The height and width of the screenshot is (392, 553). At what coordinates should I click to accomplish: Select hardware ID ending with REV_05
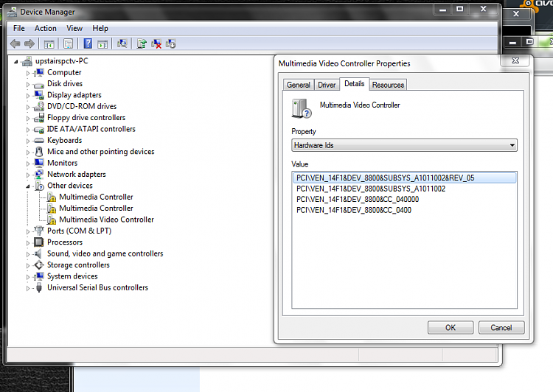click(x=404, y=178)
